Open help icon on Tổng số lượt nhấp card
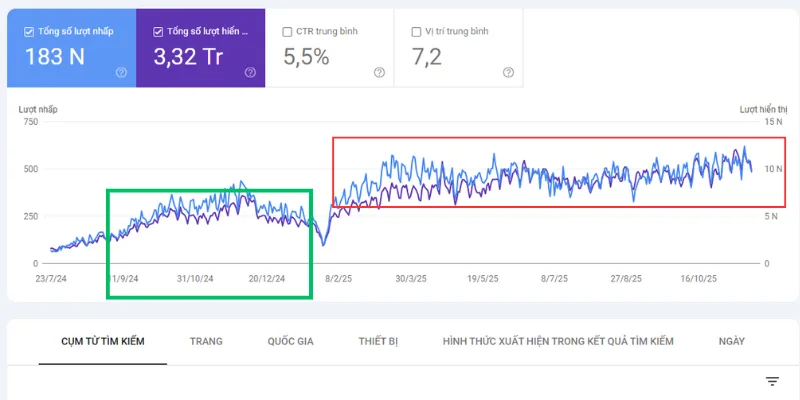Viewport: 800px width, 400px height. [x=121, y=72]
